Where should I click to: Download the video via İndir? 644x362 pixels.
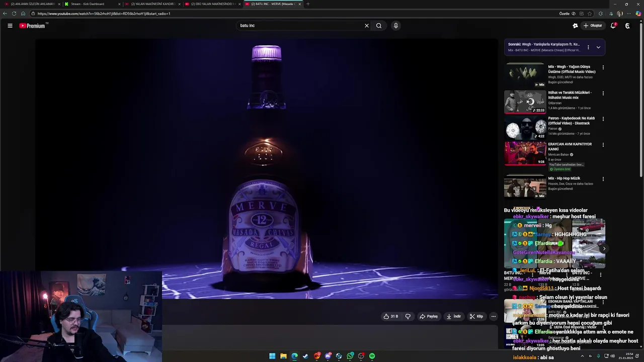(454, 316)
